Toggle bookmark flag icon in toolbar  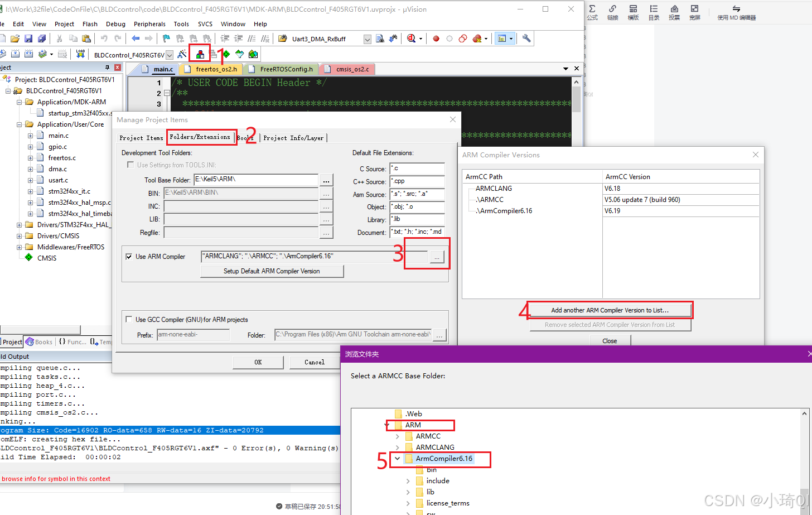click(x=166, y=38)
